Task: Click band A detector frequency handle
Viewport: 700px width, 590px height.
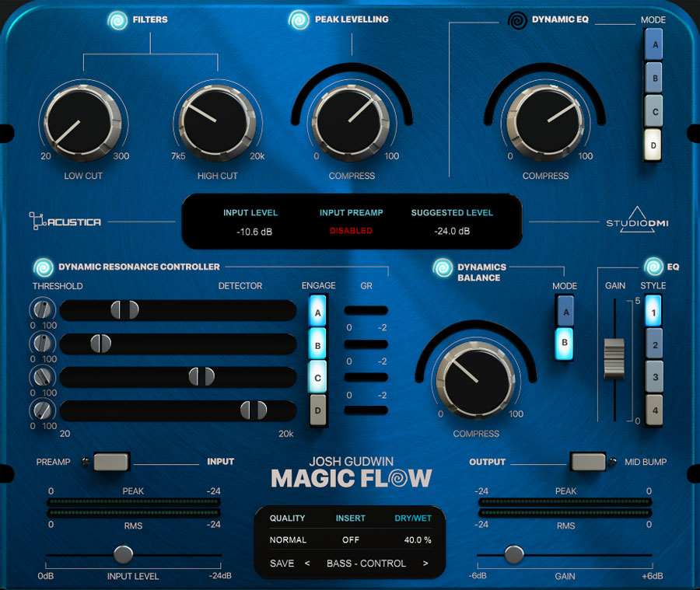Action: click(125, 309)
